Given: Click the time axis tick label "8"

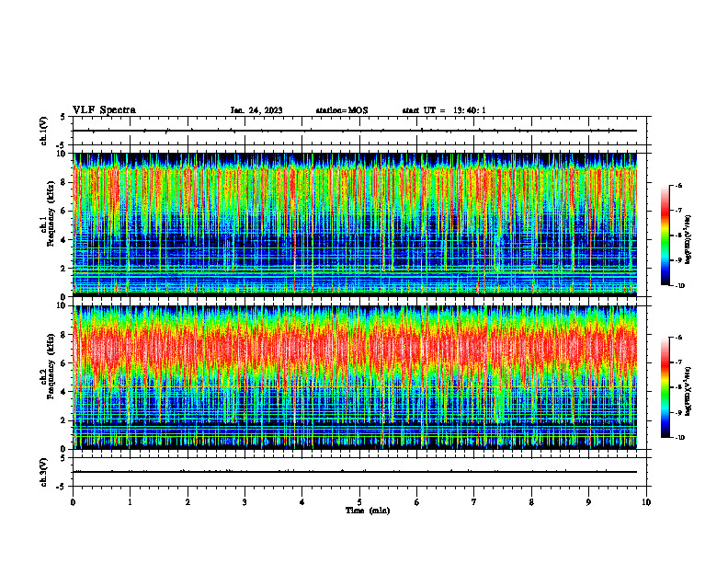Looking at the screenshot, I should click(531, 502).
